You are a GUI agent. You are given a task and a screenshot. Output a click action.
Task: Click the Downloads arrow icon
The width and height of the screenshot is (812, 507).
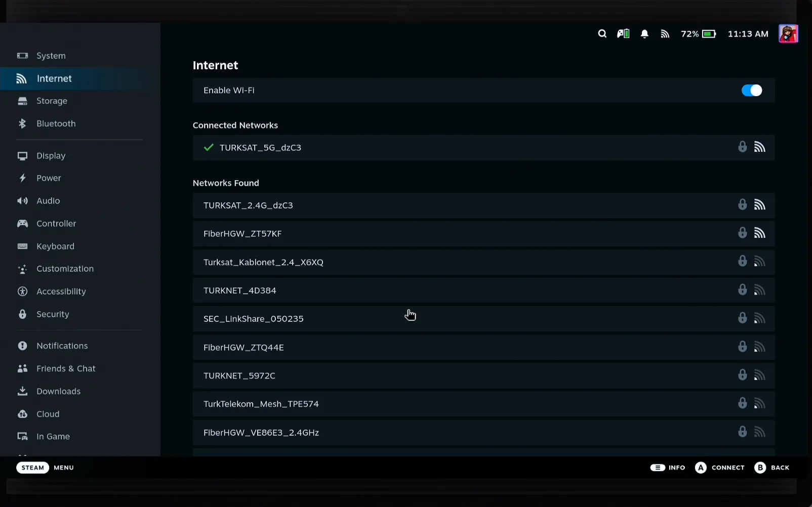pos(22,391)
